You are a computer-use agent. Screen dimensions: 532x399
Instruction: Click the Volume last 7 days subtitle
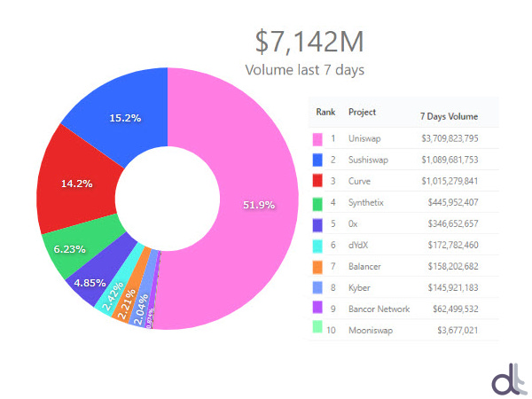pos(305,70)
